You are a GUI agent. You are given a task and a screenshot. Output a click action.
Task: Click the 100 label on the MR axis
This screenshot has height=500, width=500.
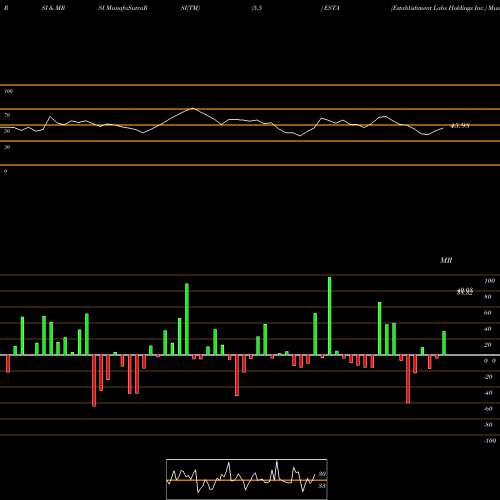pos(490,281)
